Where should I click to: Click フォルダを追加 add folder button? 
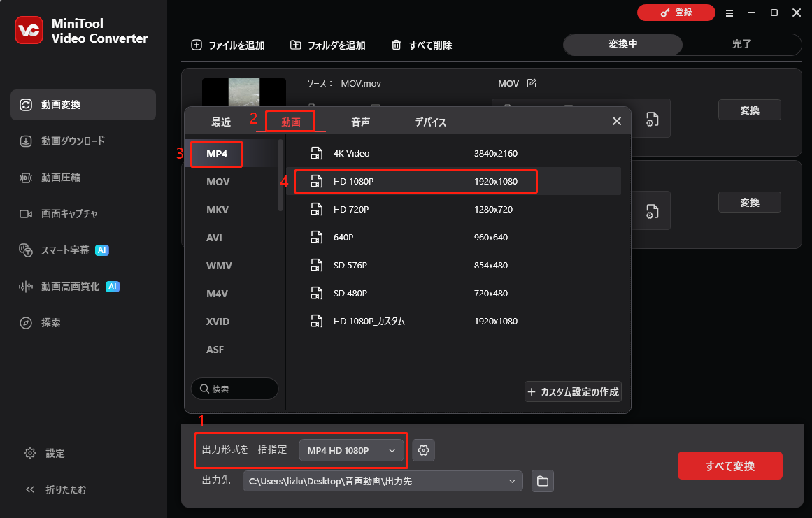click(328, 45)
